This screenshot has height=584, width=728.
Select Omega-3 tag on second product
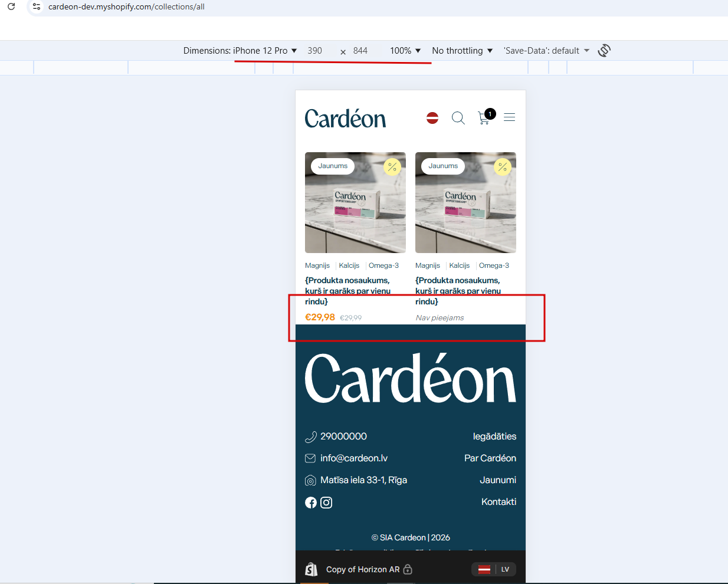[494, 265]
